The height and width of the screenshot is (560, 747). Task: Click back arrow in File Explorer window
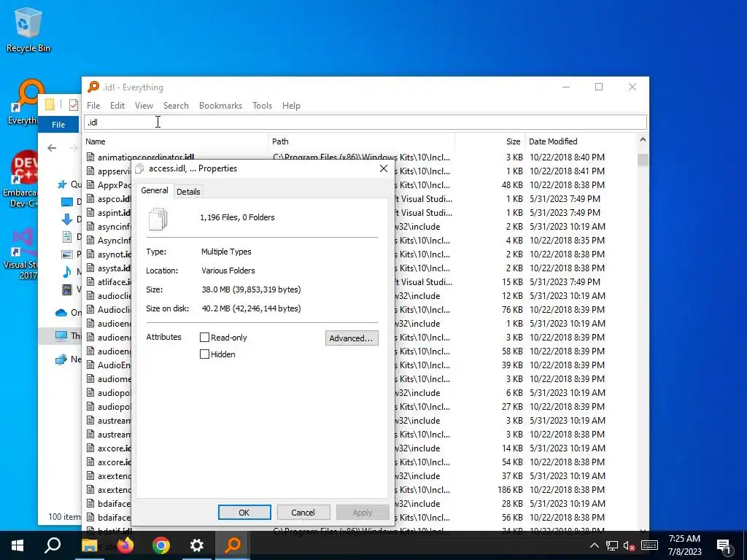click(52, 148)
